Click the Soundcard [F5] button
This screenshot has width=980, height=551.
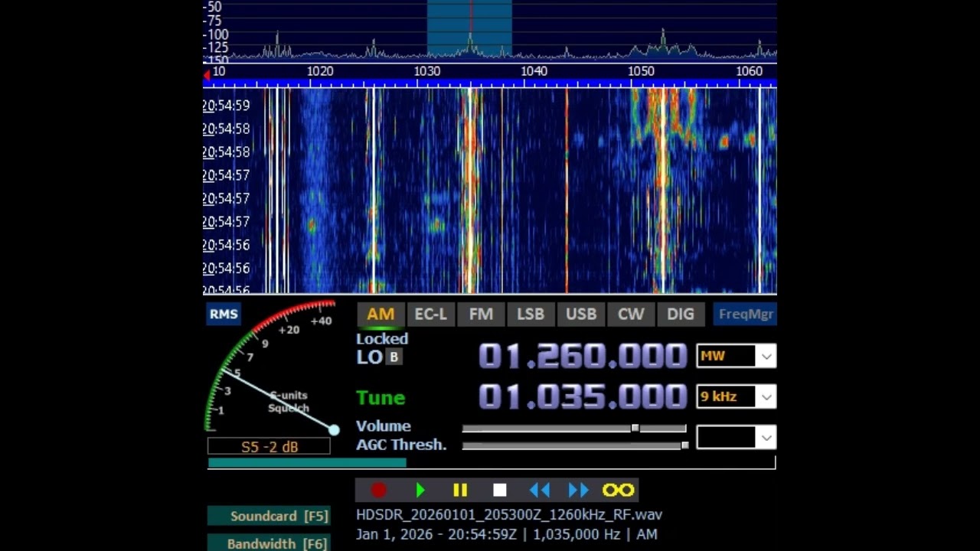[269, 516]
